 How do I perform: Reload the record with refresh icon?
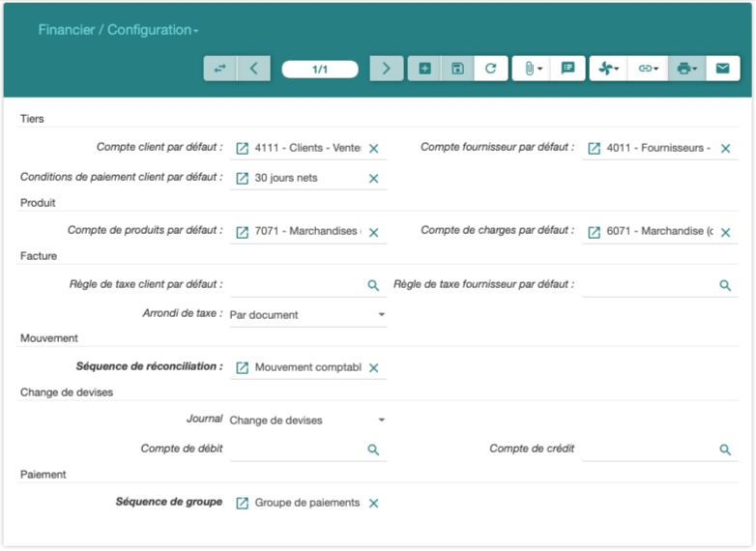[491, 69]
